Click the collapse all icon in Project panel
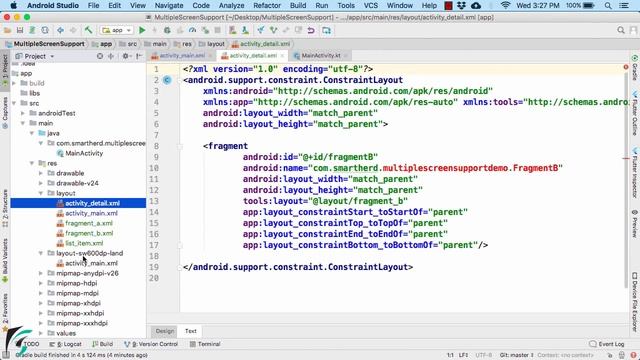640x360 pixels. [111, 56]
